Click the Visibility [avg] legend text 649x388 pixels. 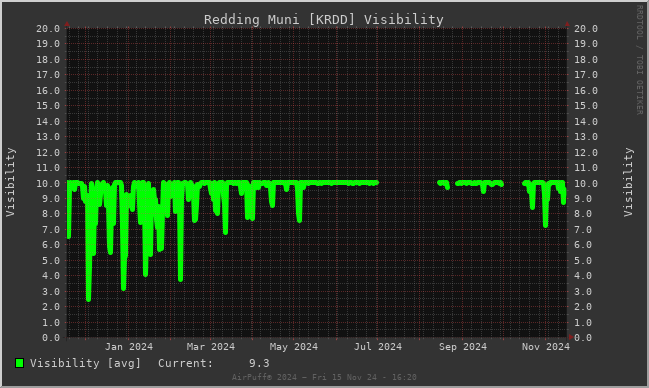click(x=85, y=363)
